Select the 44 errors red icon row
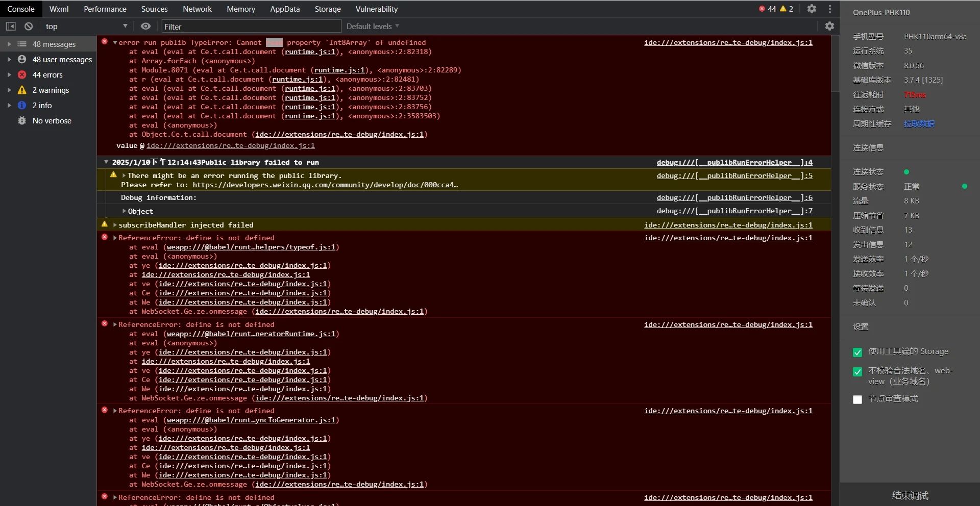The height and width of the screenshot is (506, 980). 48,74
